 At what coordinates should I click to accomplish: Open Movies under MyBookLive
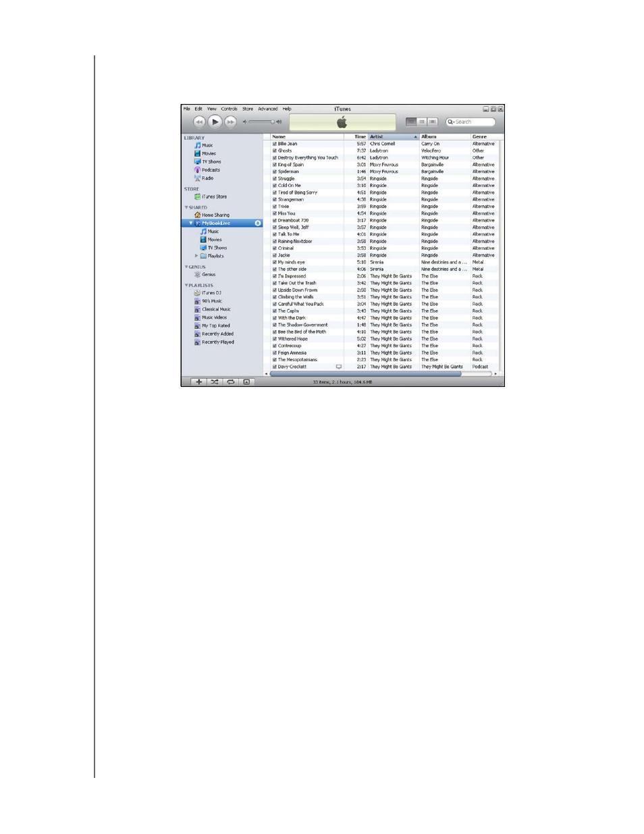point(211,239)
